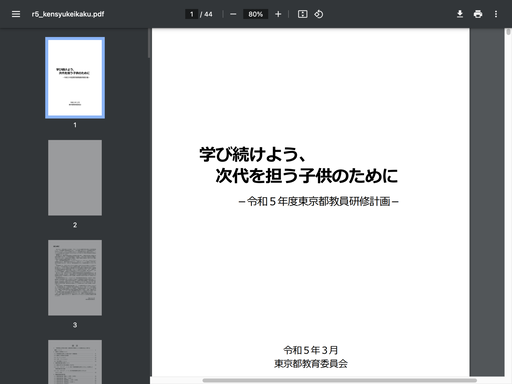Viewport: 512px width, 384px height.
Task: Click the title line 次代を担う子供のために
Action: pos(307,175)
